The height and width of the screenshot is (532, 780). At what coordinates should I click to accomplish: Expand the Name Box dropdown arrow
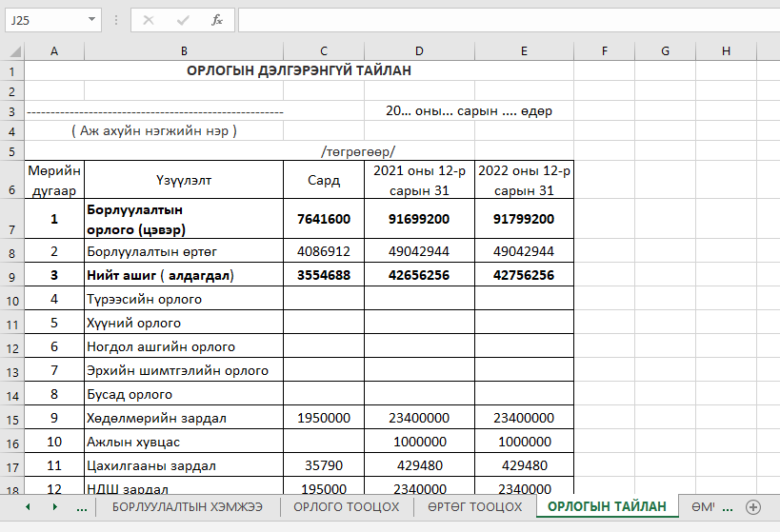(x=91, y=20)
